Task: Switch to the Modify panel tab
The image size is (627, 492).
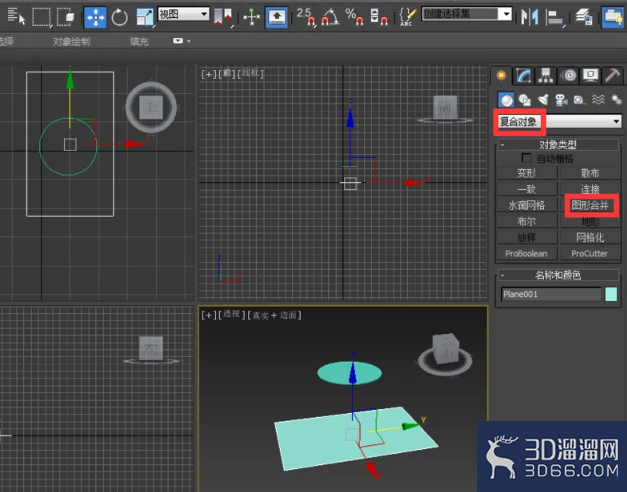Action: tap(523, 75)
